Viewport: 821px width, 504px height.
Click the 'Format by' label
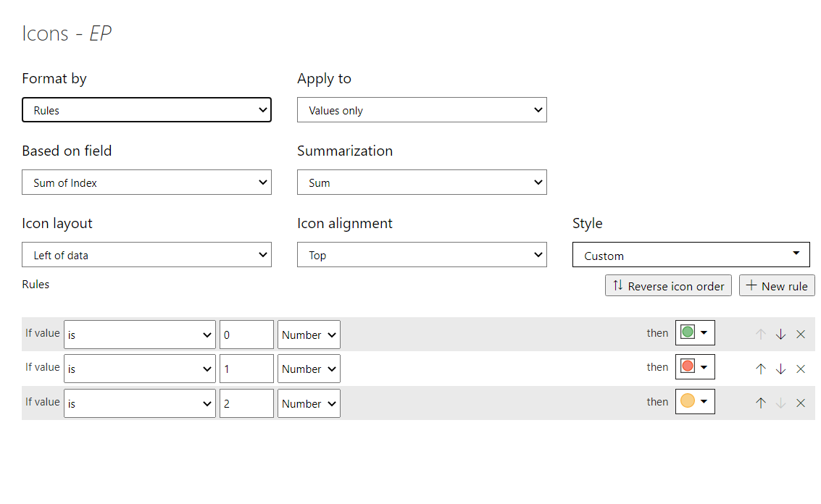(54, 78)
